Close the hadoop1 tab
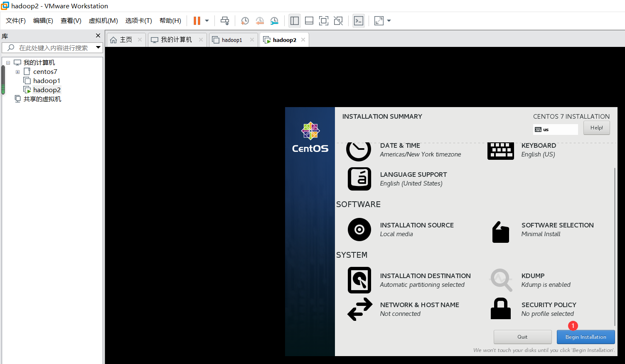 [252, 40]
